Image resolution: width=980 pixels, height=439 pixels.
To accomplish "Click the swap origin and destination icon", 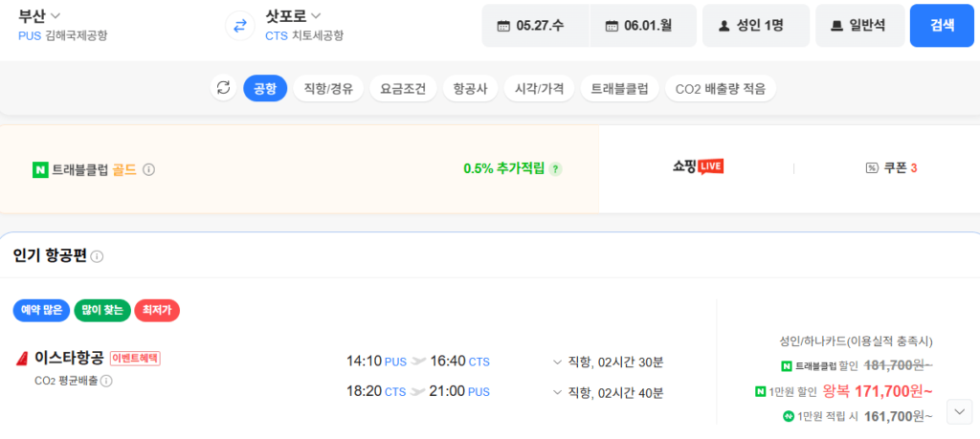I will click(238, 26).
